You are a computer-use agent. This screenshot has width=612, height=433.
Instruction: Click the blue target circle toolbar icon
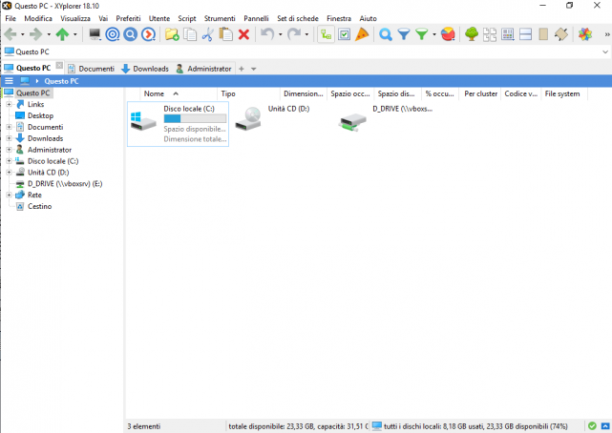point(112,34)
